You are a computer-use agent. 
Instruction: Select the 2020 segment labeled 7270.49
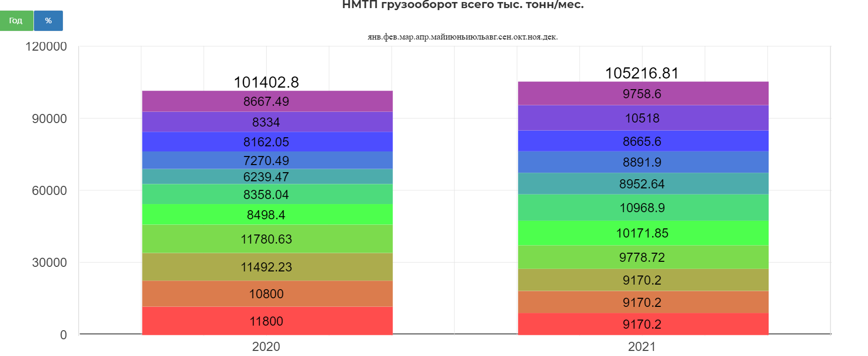point(267,161)
